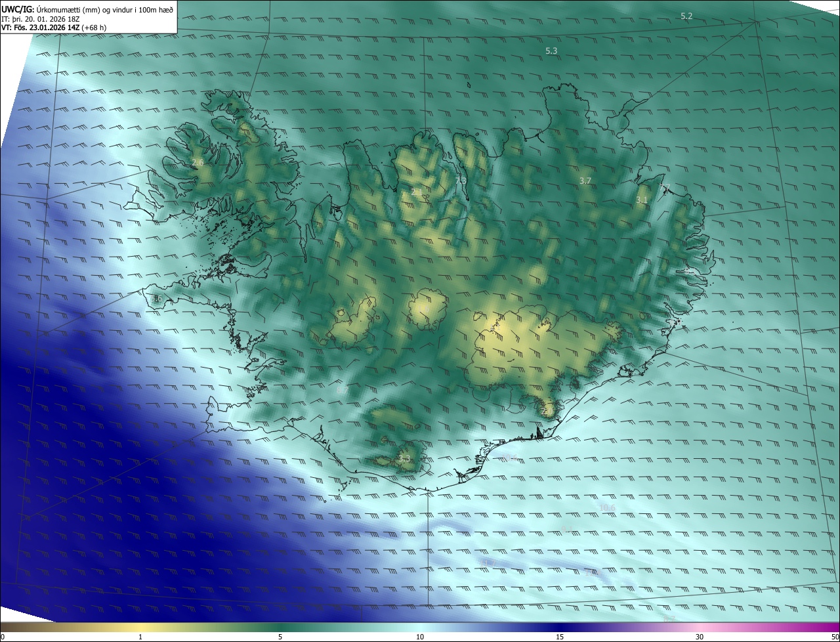The width and height of the screenshot is (840, 642).
Task: Click the 5.2 value label on the map
Action: tap(686, 16)
